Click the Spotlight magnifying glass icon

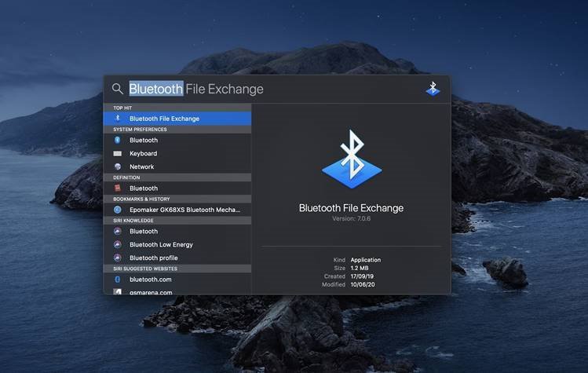pyautogui.click(x=118, y=89)
